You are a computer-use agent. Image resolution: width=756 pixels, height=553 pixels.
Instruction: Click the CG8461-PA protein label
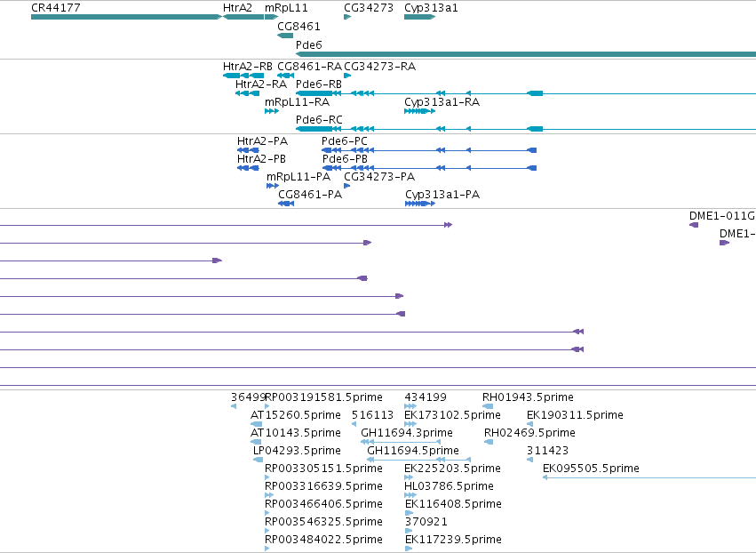pos(310,195)
